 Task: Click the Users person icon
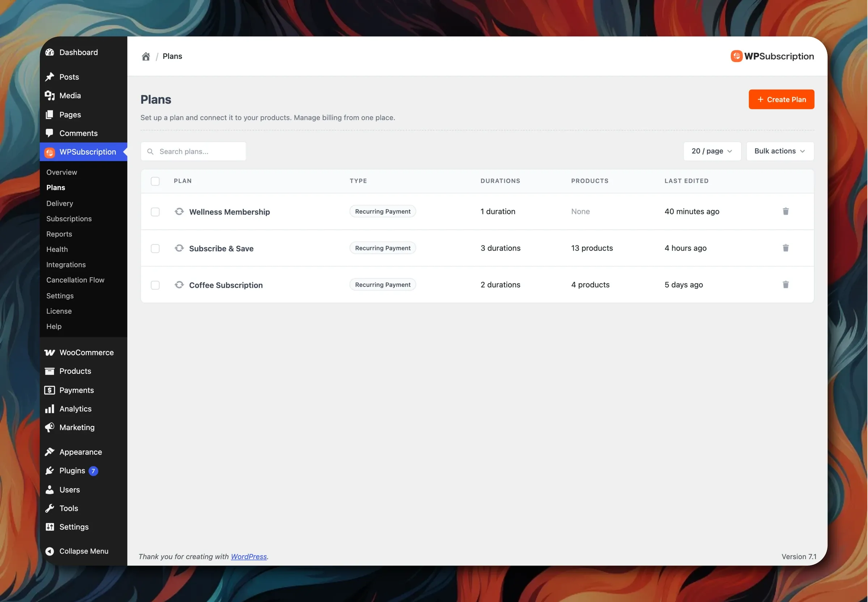[50, 489]
